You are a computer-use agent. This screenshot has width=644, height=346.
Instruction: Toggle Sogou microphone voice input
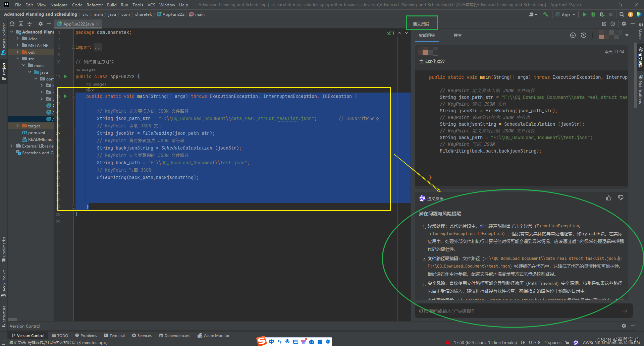(287, 342)
